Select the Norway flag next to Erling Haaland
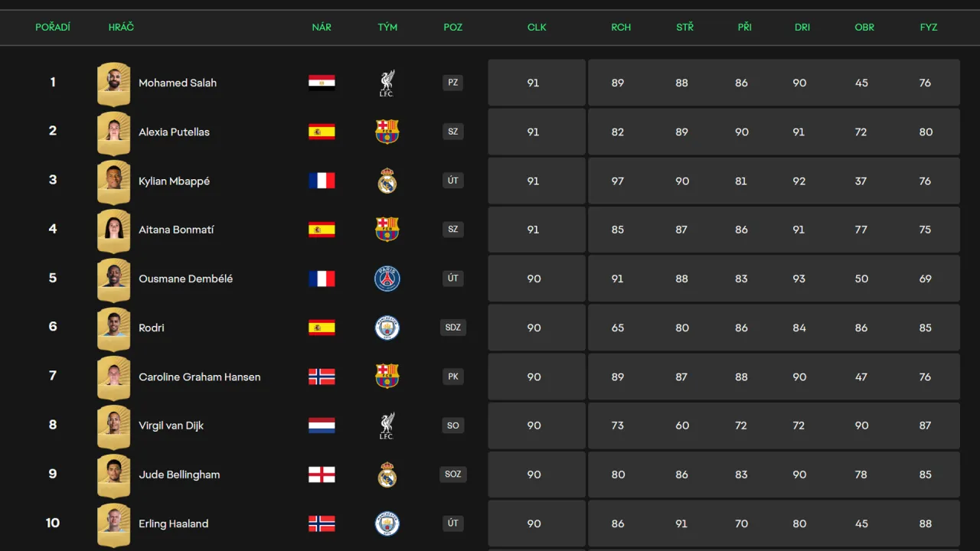This screenshot has height=551, width=980. coord(321,523)
